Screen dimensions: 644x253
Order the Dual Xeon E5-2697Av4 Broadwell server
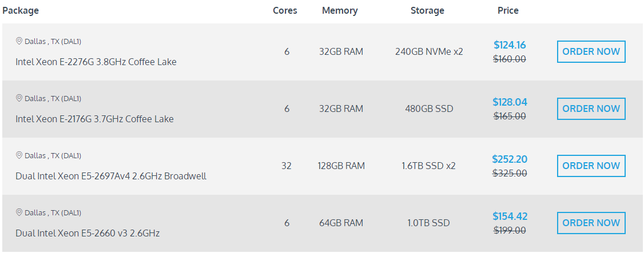click(591, 166)
